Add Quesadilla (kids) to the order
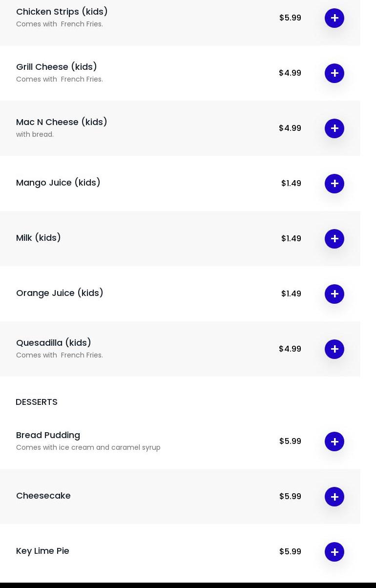Viewport: 376px width, 588px height. click(x=334, y=349)
